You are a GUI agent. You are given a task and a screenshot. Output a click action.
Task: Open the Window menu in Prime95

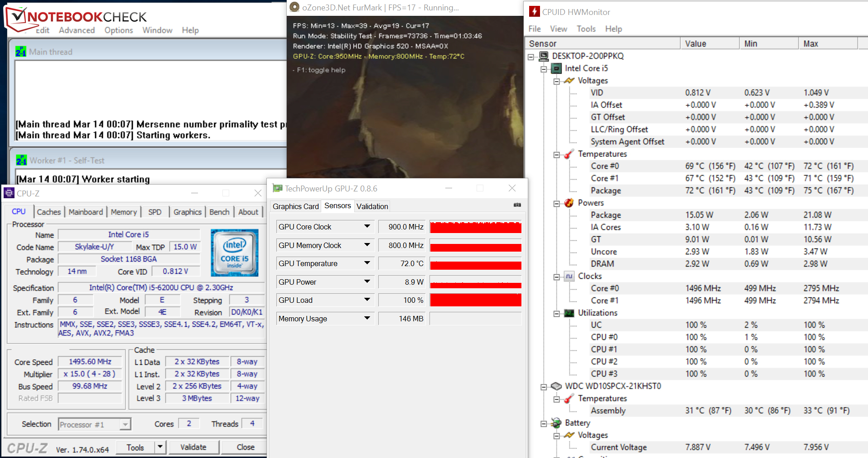(x=157, y=30)
